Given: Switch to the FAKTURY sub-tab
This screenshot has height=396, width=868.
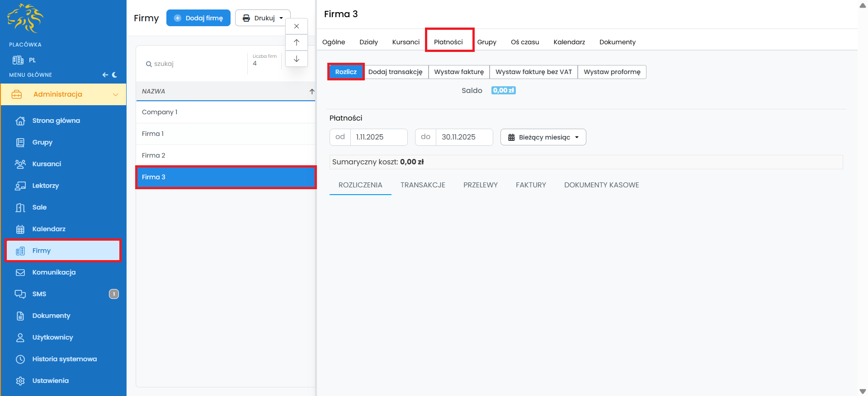Looking at the screenshot, I should [x=531, y=185].
